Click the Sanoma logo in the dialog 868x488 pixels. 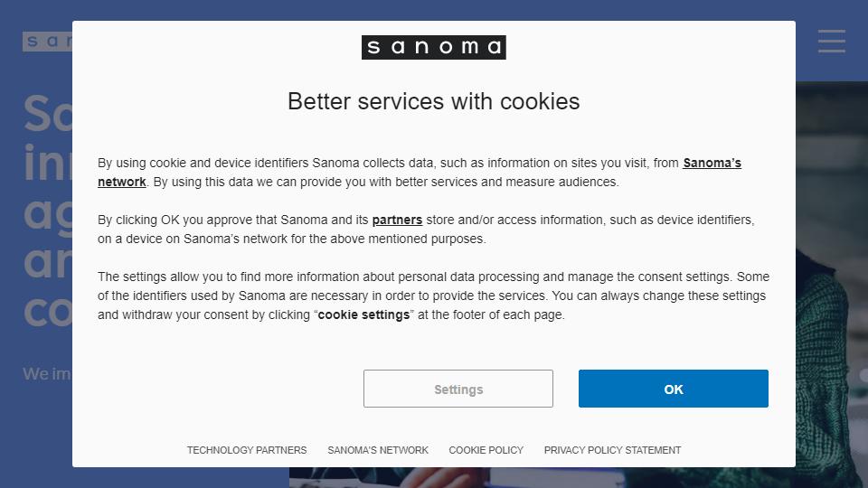[x=433, y=48]
